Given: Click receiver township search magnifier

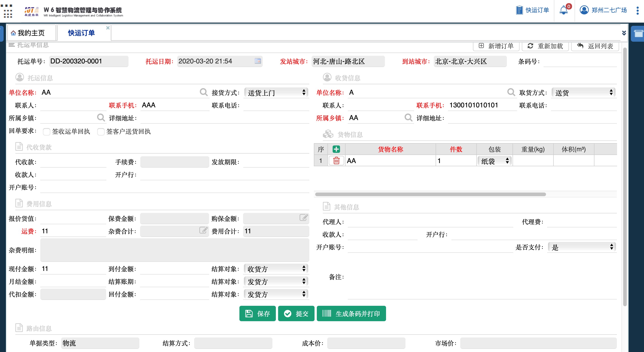Looking at the screenshot, I should pos(408,118).
